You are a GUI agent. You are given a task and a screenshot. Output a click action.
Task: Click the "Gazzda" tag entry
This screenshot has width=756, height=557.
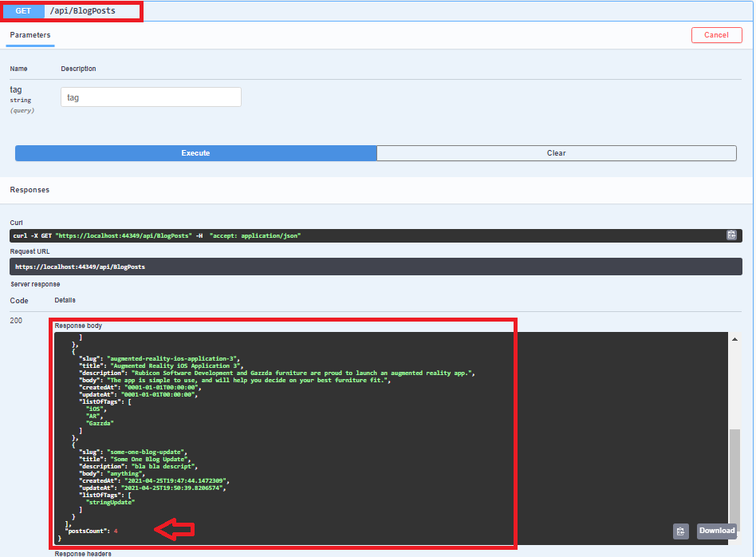(100, 423)
